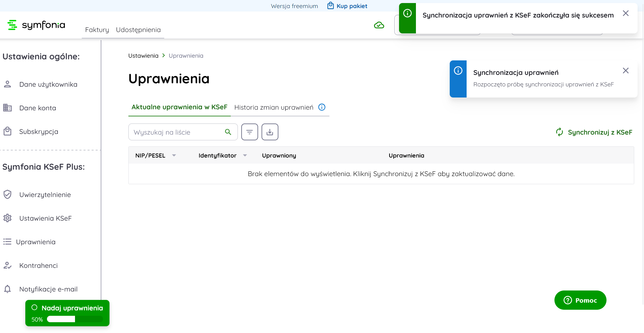
Task: Click the cloud sync status icon
Action: click(x=379, y=25)
